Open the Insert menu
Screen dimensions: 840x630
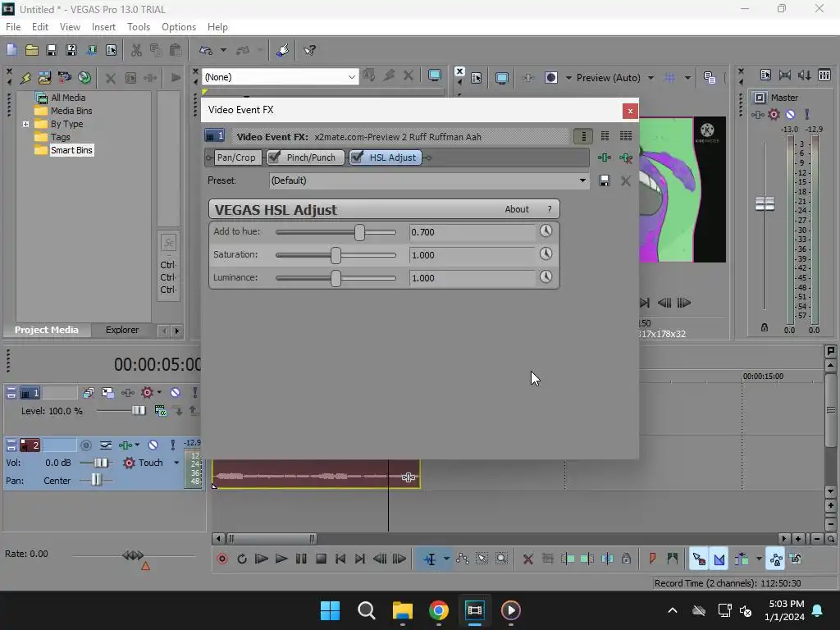click(x=103, y=27)
